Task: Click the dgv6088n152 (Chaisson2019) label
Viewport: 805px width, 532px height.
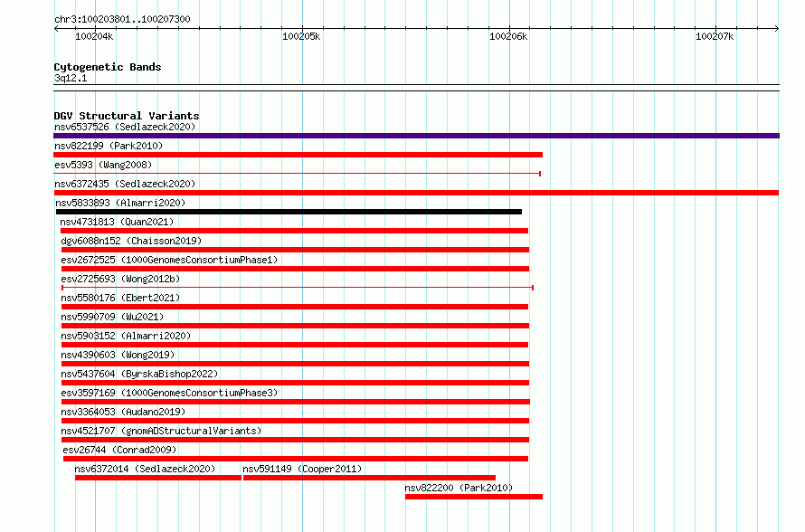Action: [x=131, y=241]
